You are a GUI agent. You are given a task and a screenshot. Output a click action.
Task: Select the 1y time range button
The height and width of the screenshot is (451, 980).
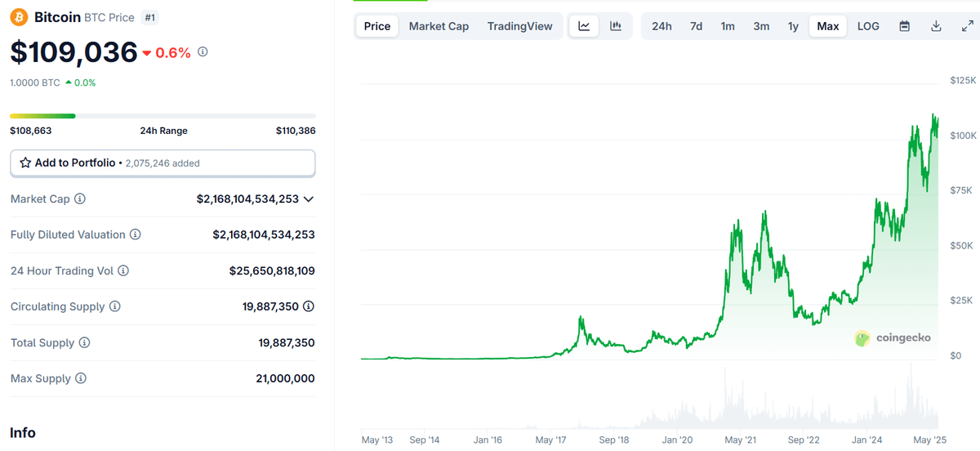point(793,26)
